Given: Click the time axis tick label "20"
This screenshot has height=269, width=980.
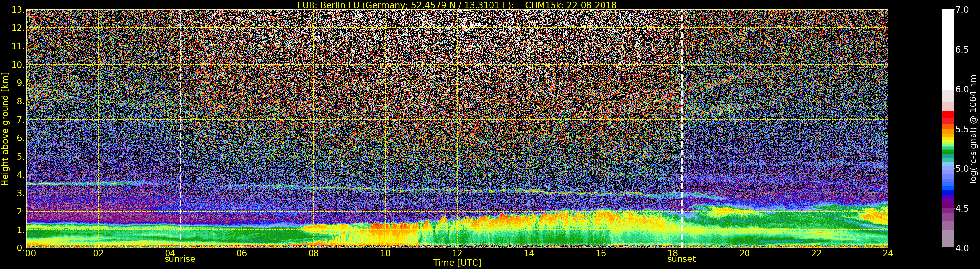Looking at the screenshot, I should (x=744, y=253).
